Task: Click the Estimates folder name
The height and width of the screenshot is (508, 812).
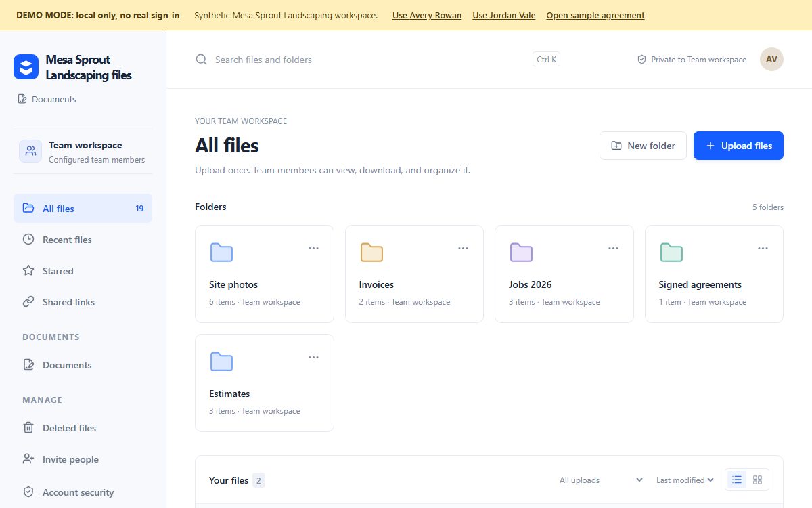Action: [x=229, y=394]
